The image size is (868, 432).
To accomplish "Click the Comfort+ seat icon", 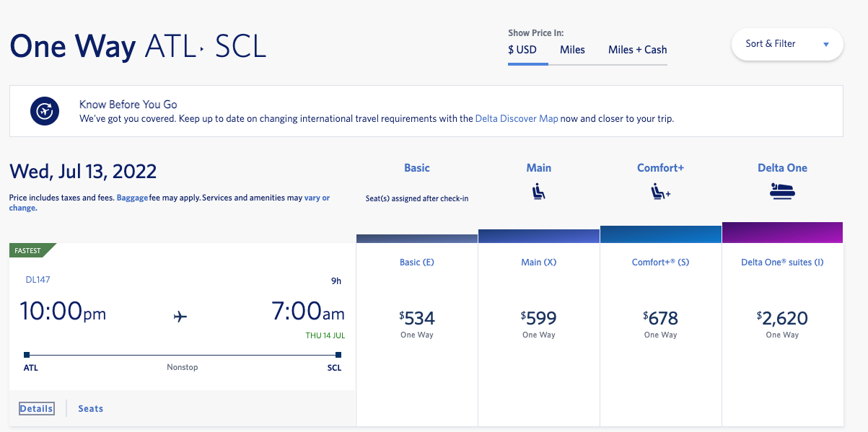I will [x=660, y=193].
